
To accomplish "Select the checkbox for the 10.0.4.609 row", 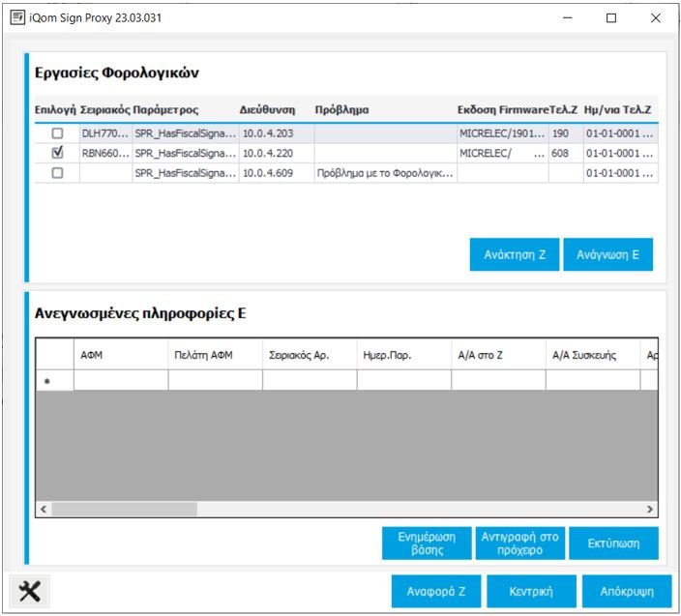I will [57, 173].
